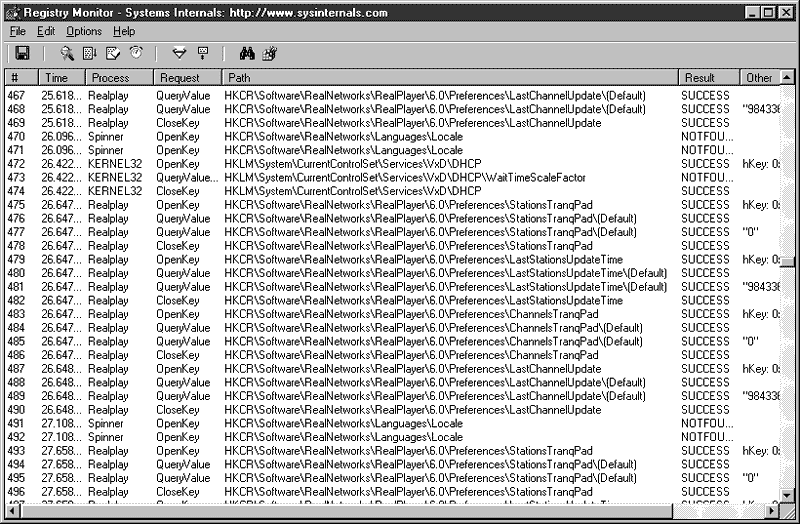Click the Time column header
The height and width of the screenshot is (524, 800).
(62, 78)
